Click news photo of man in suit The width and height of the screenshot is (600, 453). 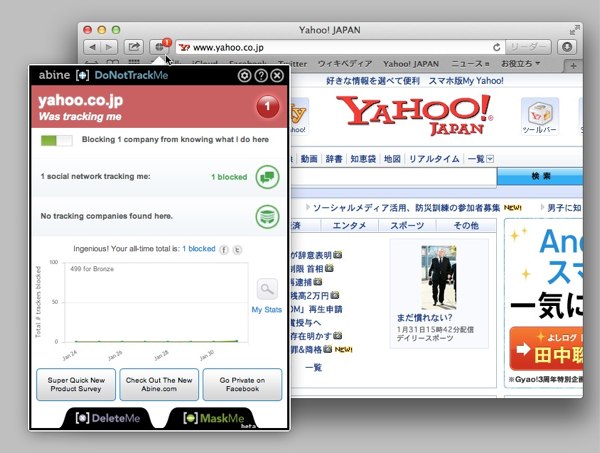coord(439,277)
